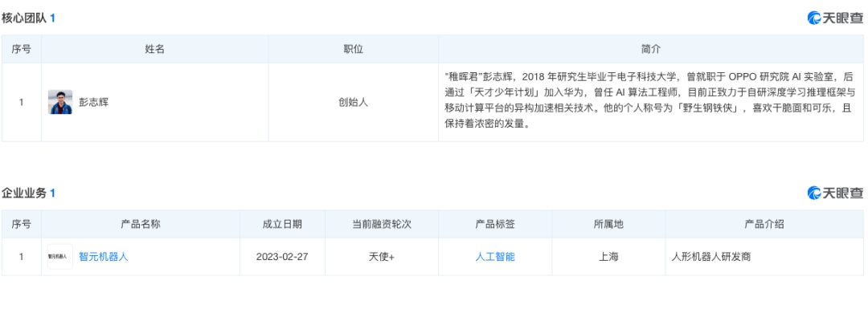Click the 成立日期 column header
The width and height of the screenshot is (868, 309).
[282, 224]
